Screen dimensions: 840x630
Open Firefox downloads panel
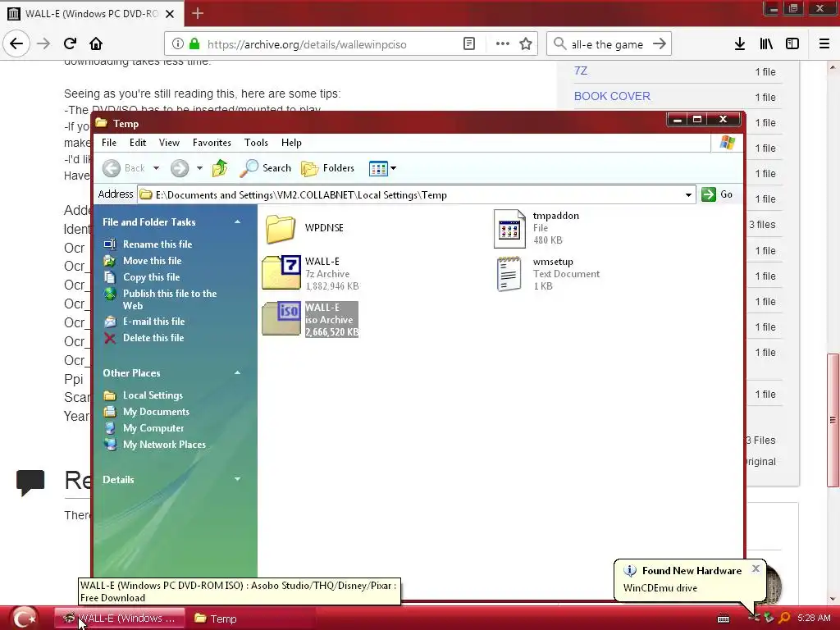(x=740, y=44)
